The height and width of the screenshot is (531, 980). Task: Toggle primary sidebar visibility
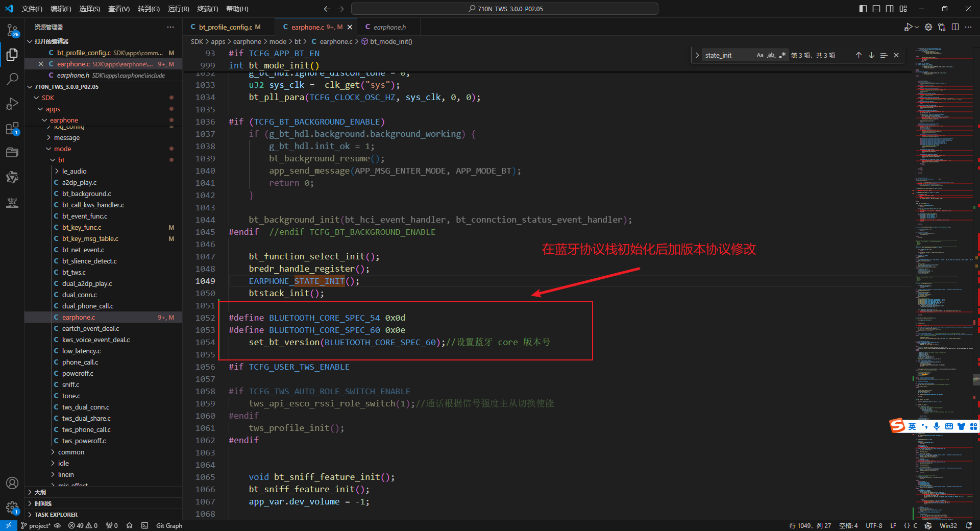coord(863,9)
